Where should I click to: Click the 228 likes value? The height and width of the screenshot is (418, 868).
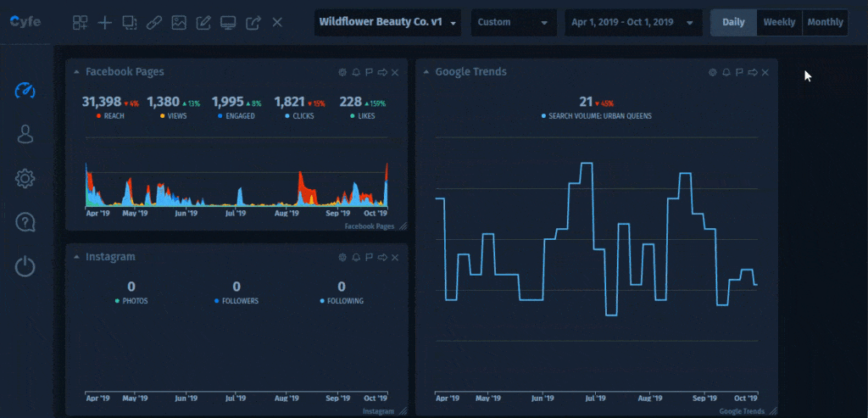click(x=350, y=102)
